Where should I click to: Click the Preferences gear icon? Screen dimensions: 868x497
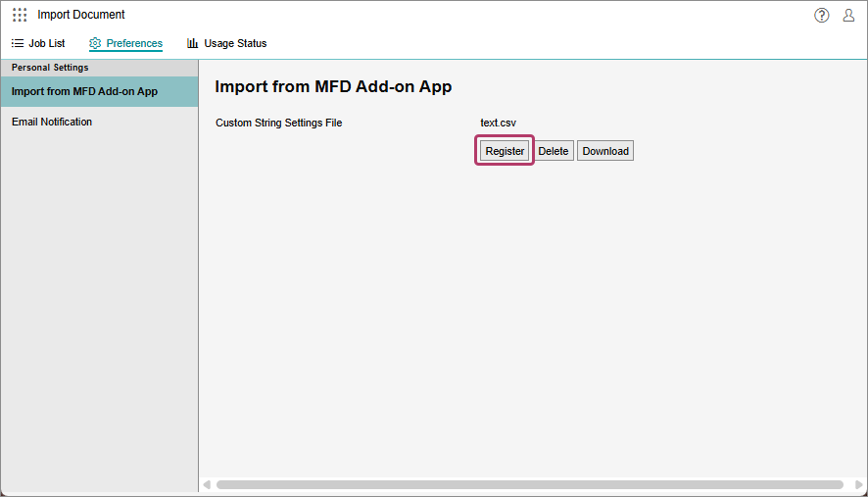(x=95, y=43)
